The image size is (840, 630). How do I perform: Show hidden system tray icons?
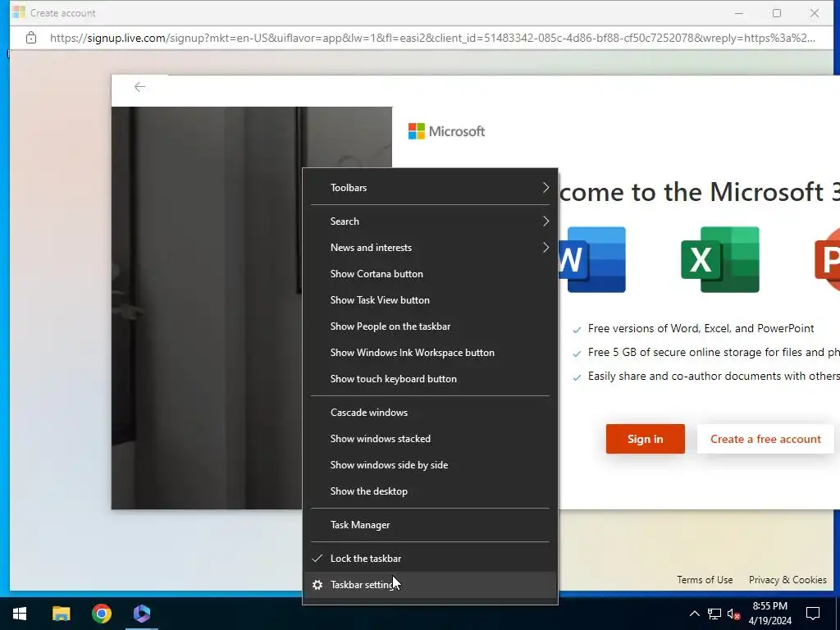(x=694, y=614)
